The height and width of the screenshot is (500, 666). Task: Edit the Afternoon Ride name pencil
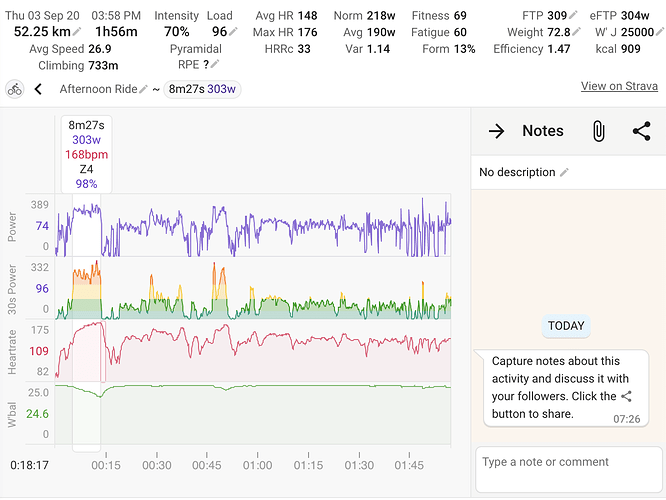[x=144, y=90]
